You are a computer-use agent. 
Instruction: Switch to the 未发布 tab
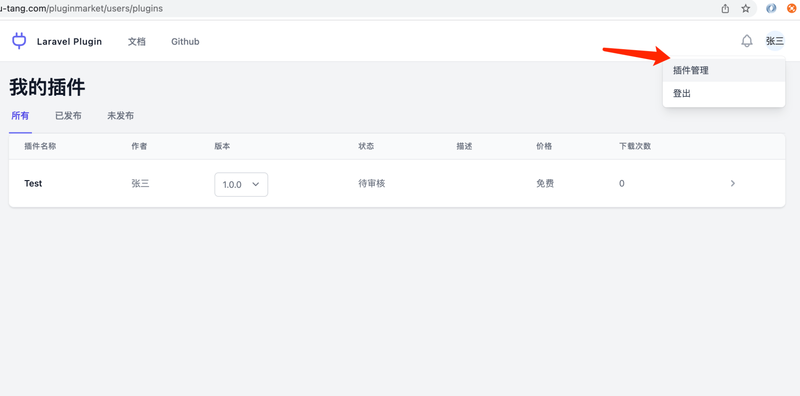click(x=120, y=116)
